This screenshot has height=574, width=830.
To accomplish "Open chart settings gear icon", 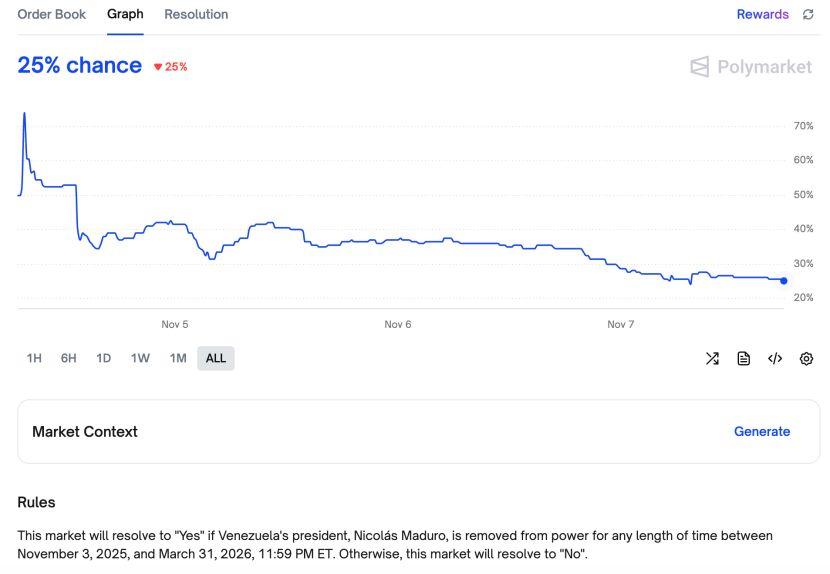I will 806,358.
